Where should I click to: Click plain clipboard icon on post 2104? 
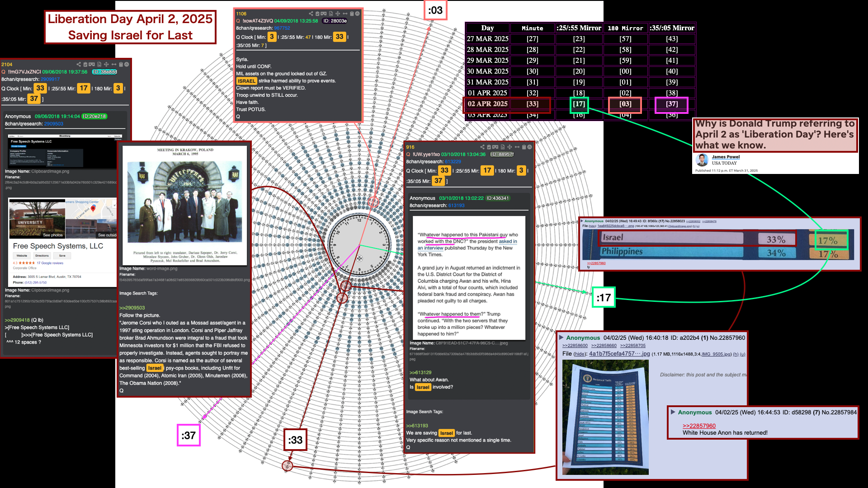(121, 65)
